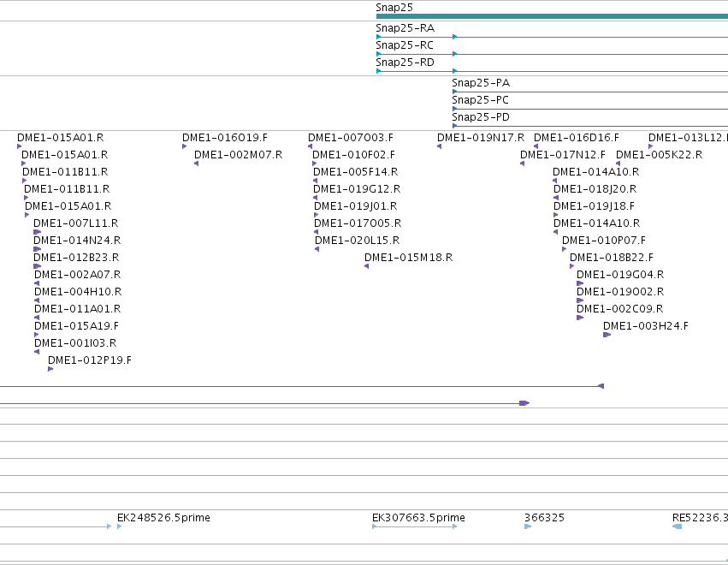Select feature label DME1-005F14.R
The image size is (728, 565).
[356, 172]
